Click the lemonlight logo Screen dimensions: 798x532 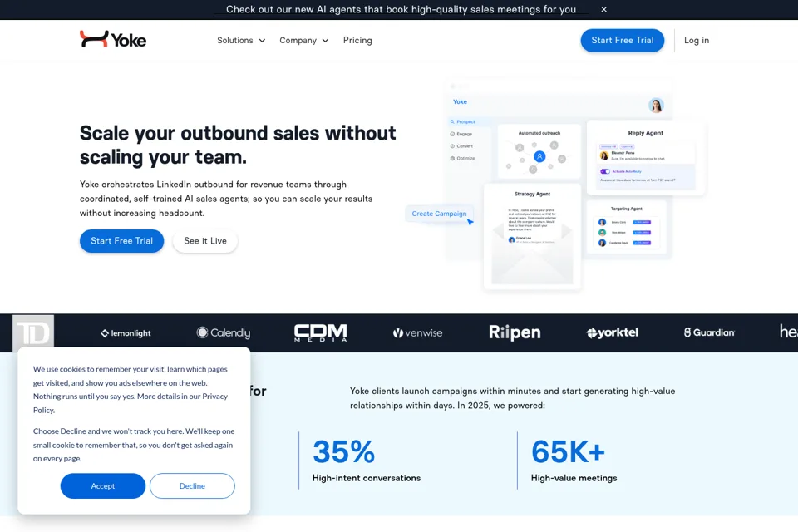[126, 333]
